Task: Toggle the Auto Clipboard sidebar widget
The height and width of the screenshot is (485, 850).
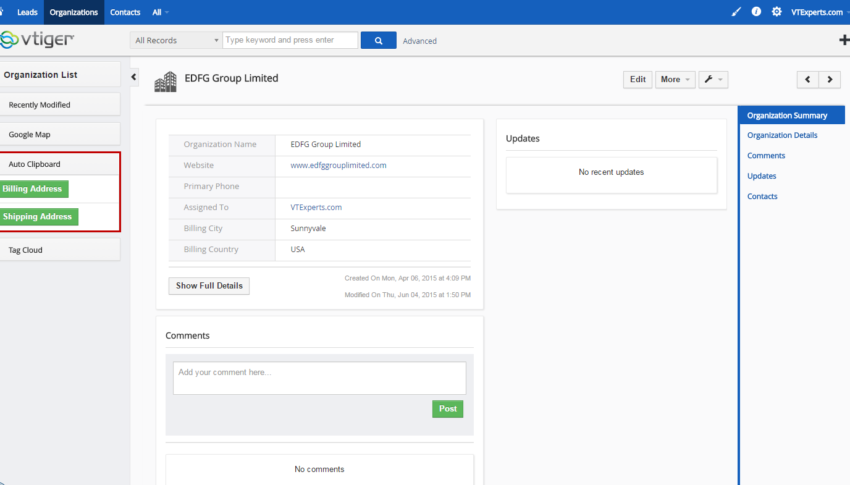Action: [60, 164]
